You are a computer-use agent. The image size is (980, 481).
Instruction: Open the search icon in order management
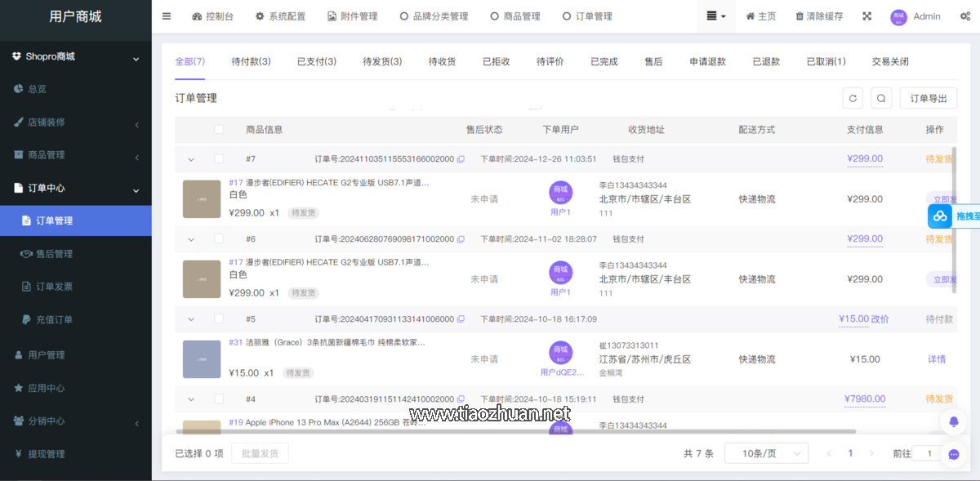pyautogui.click(x=883, y=97)
